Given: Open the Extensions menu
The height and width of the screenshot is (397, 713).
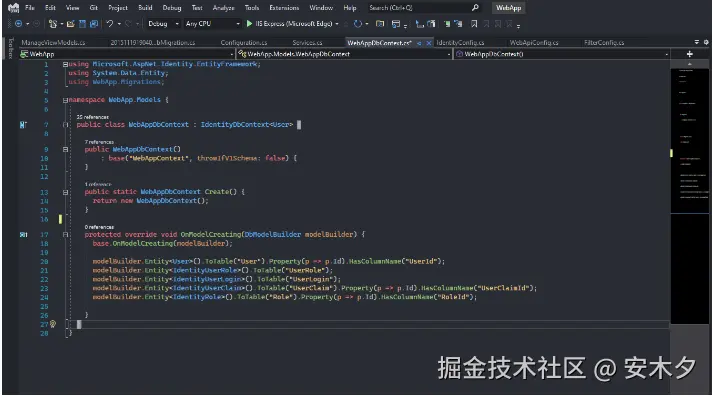Looking at the screenshot, I should click(x=284, y=8).
